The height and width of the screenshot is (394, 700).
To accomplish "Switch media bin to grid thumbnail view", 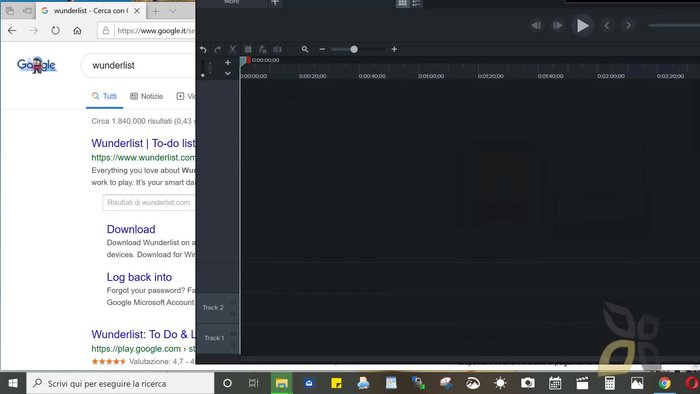I will 402,3.
